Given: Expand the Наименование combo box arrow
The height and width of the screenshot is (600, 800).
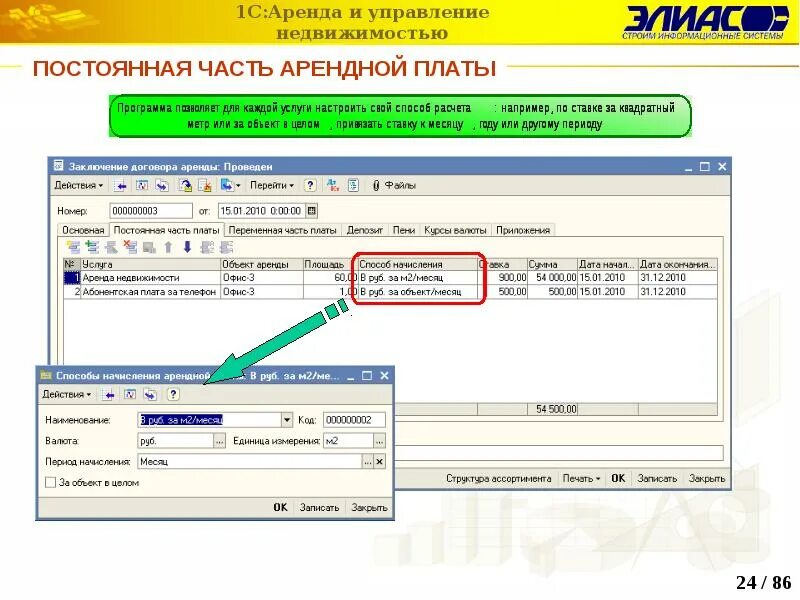Looking at the screenshot, I should [287, 420].
